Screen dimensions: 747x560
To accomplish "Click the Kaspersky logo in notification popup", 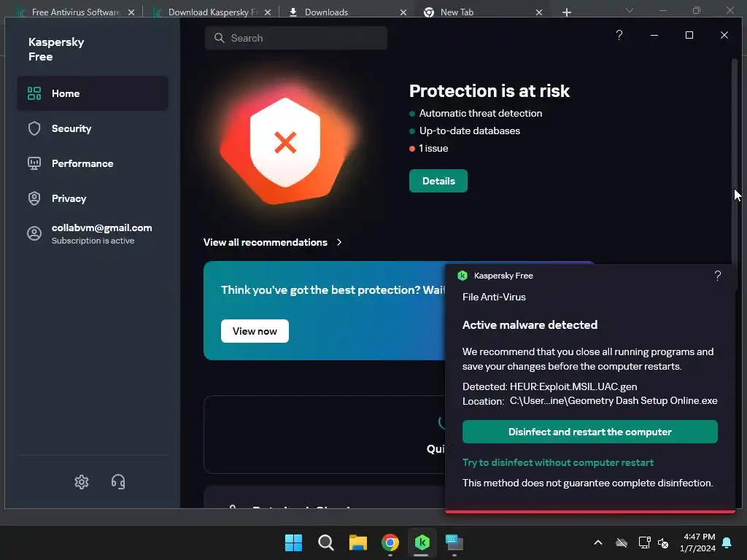I will (x=462, y=276).
